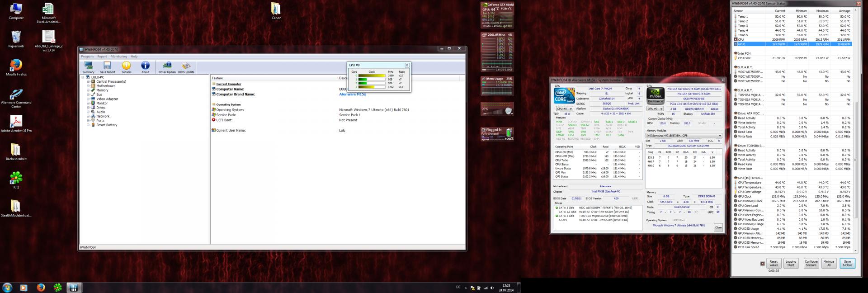Viewport: 868px width, 293px height.
Task: Expand the Memory tree node
Action: pos(88,90)
